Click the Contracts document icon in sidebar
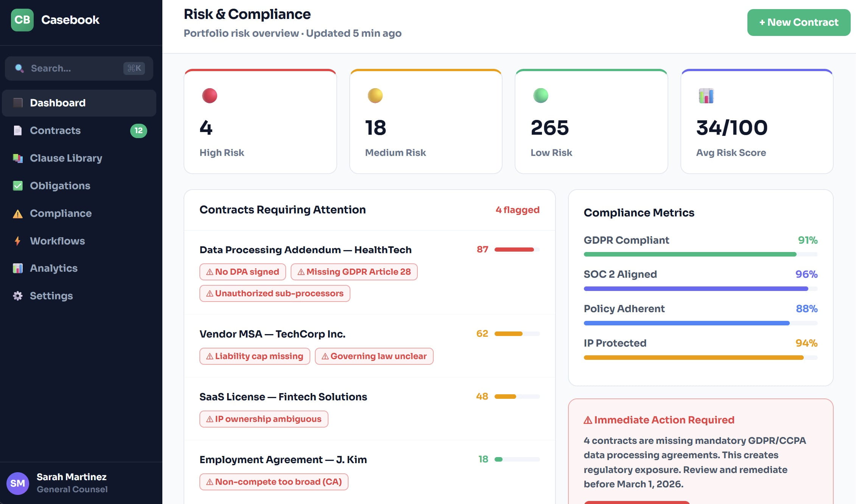 tap(17, 131)
